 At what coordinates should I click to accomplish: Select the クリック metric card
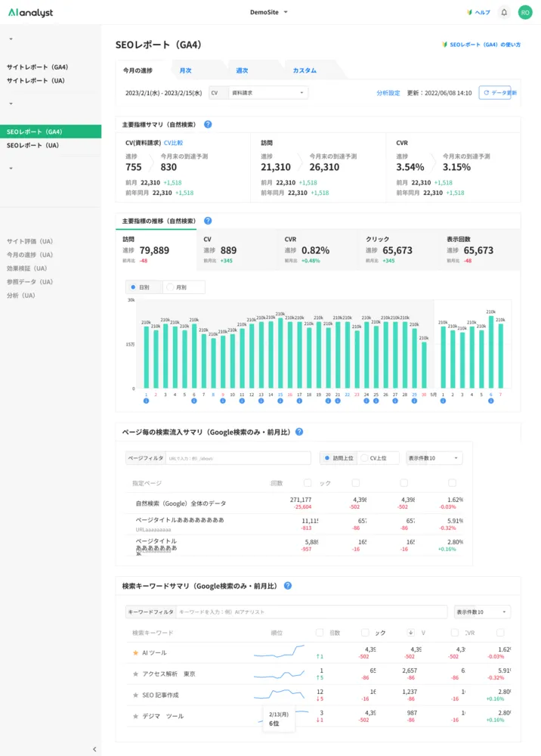tap(399, 249)
